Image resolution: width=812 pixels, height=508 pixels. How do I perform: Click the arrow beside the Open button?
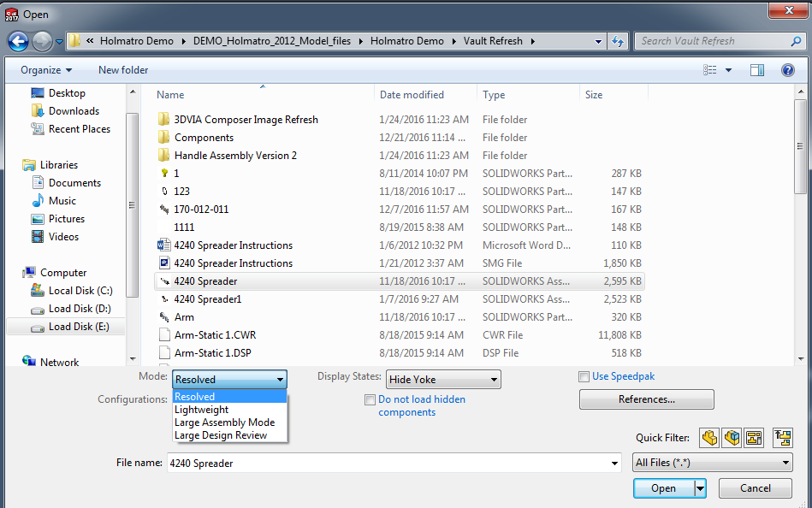[701, 488]
